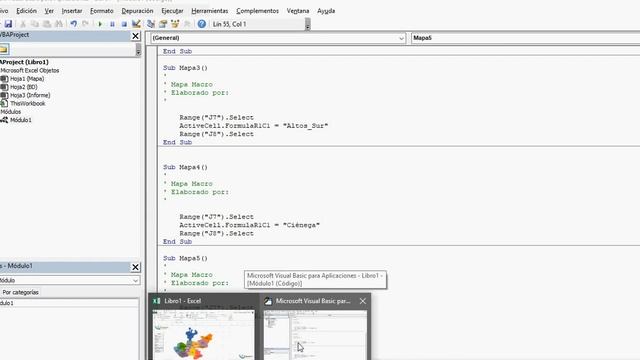Open the Object Browser toolbar icon
The width and height of the screenshot is (640, 360).
[x=175, y=24]
